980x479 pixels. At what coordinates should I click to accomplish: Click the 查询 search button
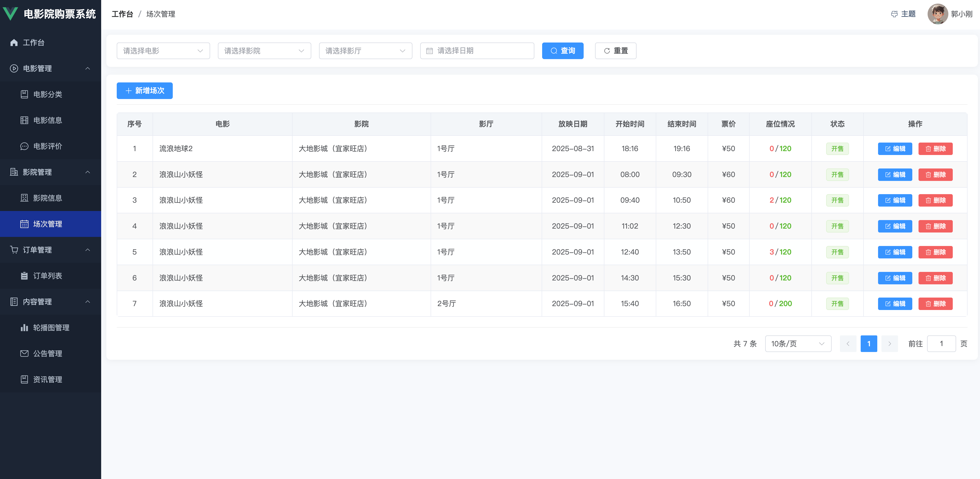pyautogui.click(x=563, y=51)
